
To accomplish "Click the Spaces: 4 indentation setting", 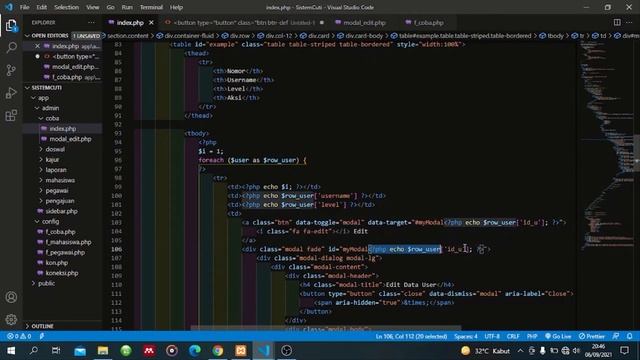I will [x=466, y=336].
